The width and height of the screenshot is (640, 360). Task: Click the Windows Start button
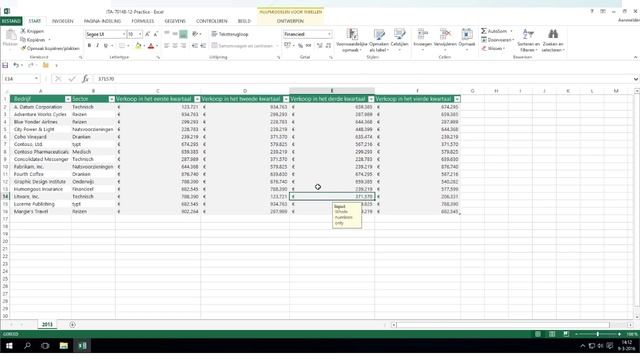tap(9, 346)
